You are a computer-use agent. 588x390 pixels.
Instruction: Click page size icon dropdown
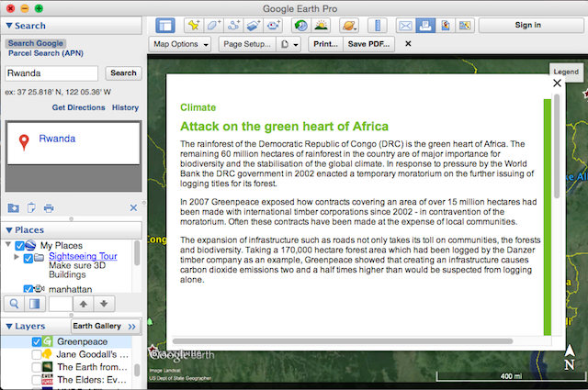coord(289,44)
